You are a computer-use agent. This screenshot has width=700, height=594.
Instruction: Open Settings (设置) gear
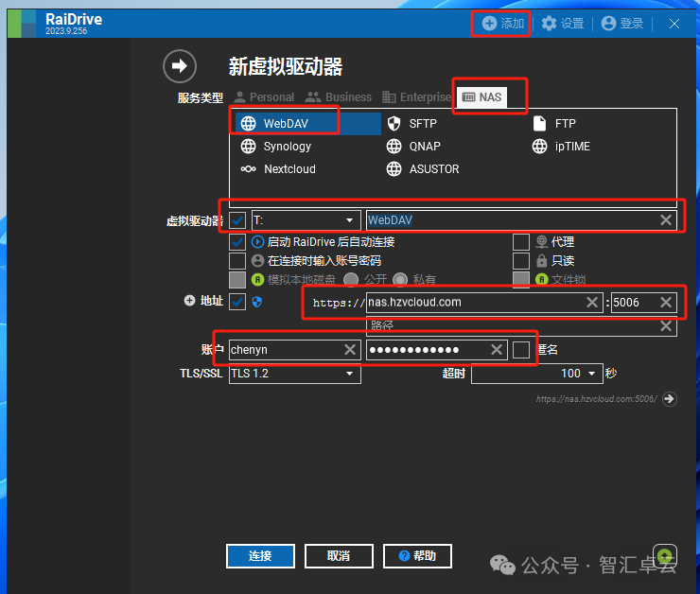pyautogui.click(x=563, y=24)
